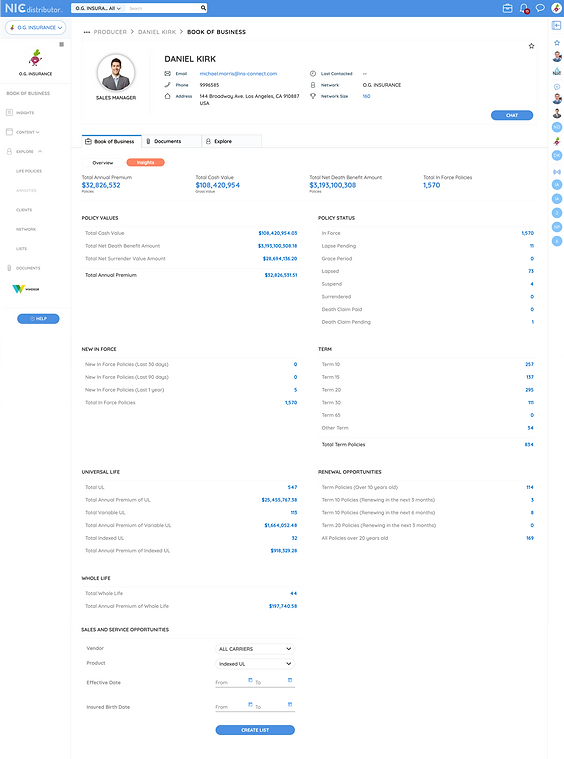Select the Insights toggle pill
The image size is (564, 759).
pos(145,163)
